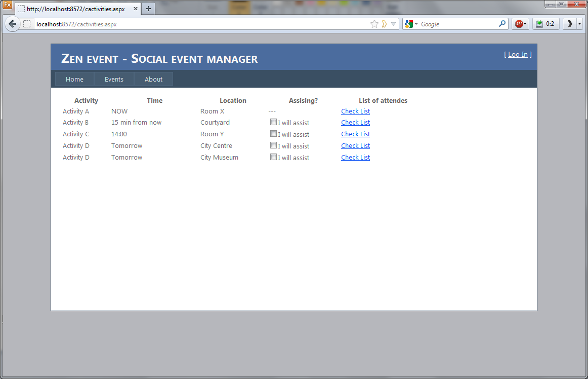Open a new tab with plus button
The width and height of the screenshot is (588, 379).
click(148, 9)
